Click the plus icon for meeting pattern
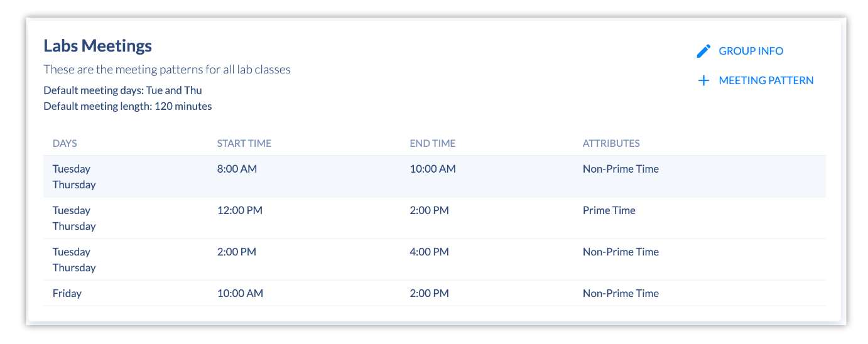 pyautogui.click(x=703, y=80)
